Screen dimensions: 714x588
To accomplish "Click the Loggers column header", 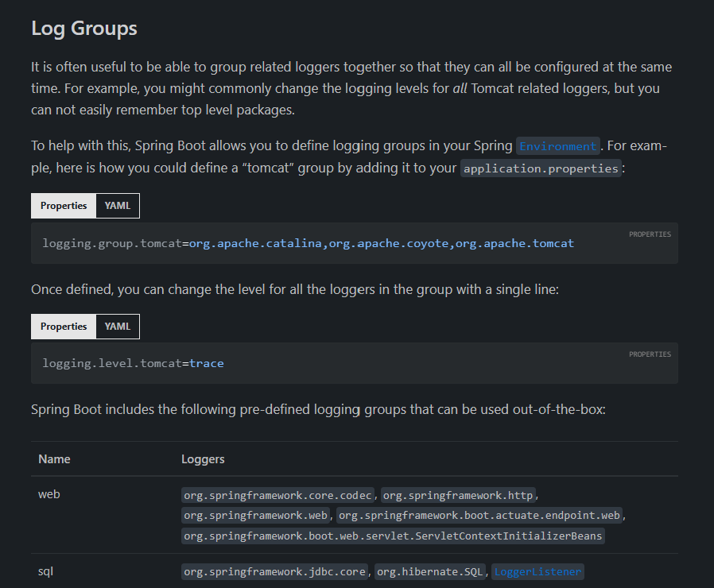I will [203, 458].
